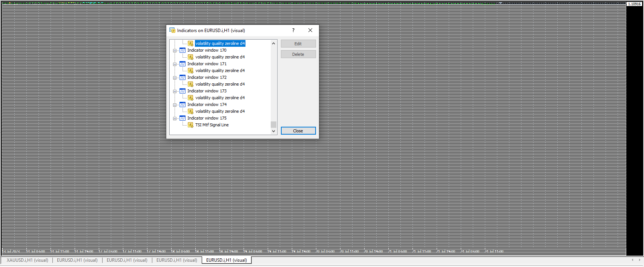
Task: Select volatility quality zeroline d4 under window 171
Action: coord(220,71)
